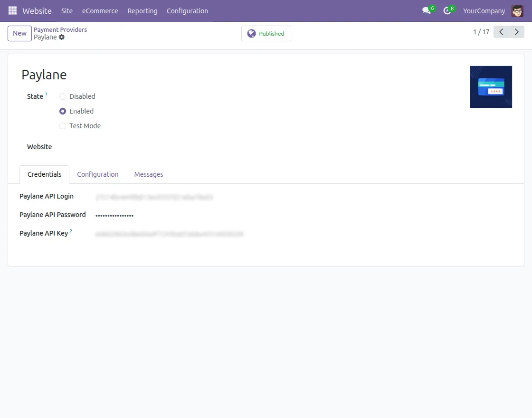Set the provider State to Disabled

point(62,96)
